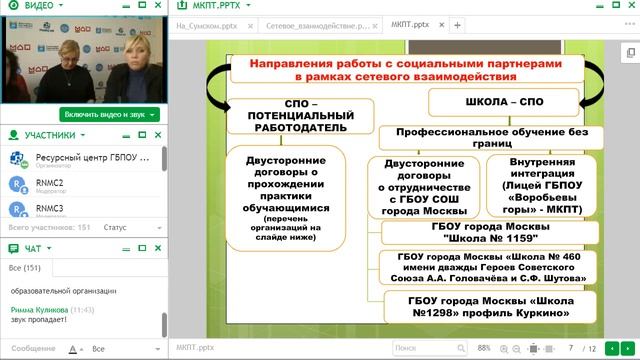Click the chat scrollbar thumb

(x=164, y=325)
